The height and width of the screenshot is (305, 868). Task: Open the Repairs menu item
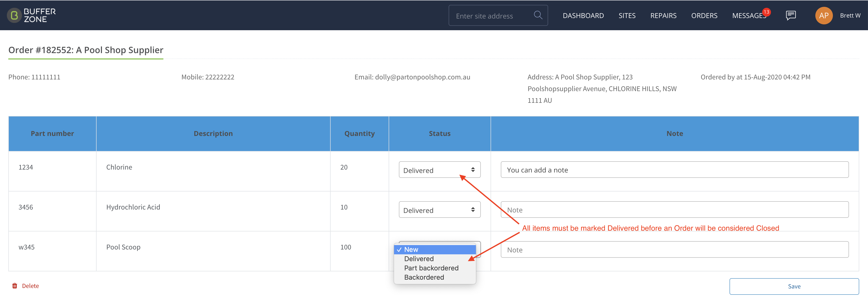tap(663, 16)
